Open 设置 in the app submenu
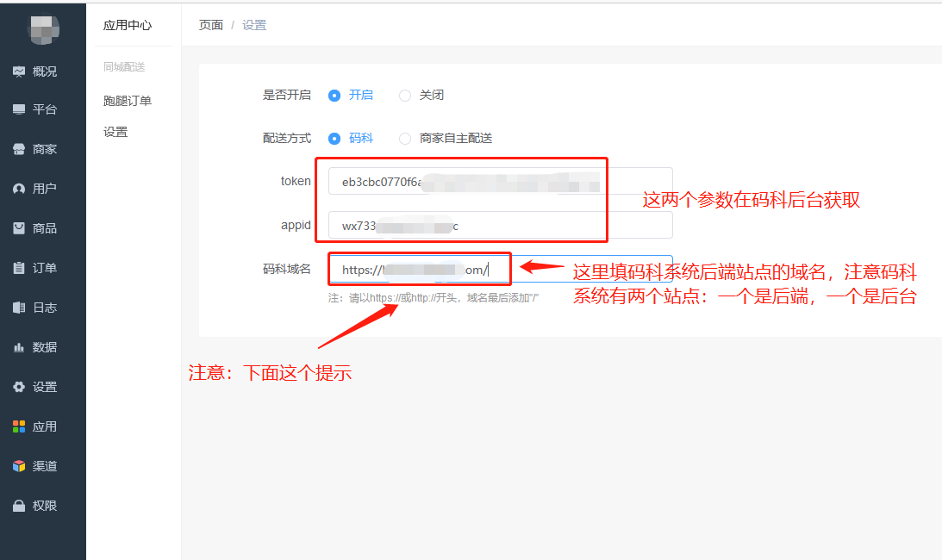The height and width of the screenshot is (560, 942). (115, 132)
